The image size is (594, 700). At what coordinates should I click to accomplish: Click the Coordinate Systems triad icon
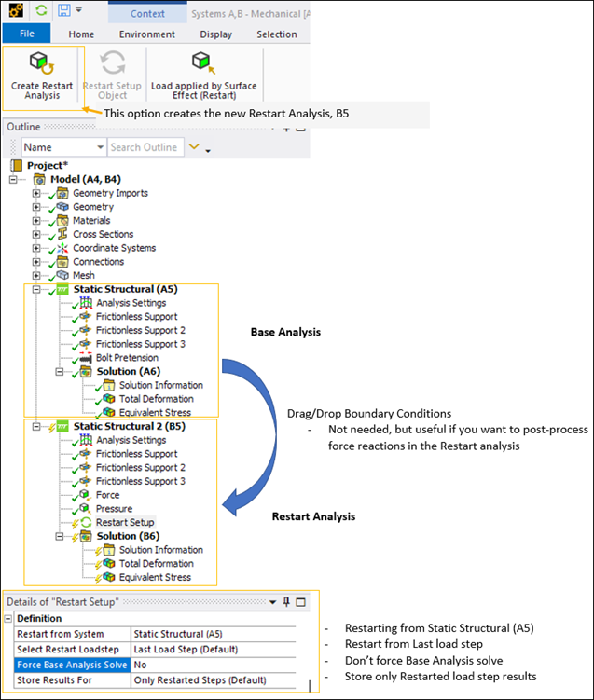(62, 248)
